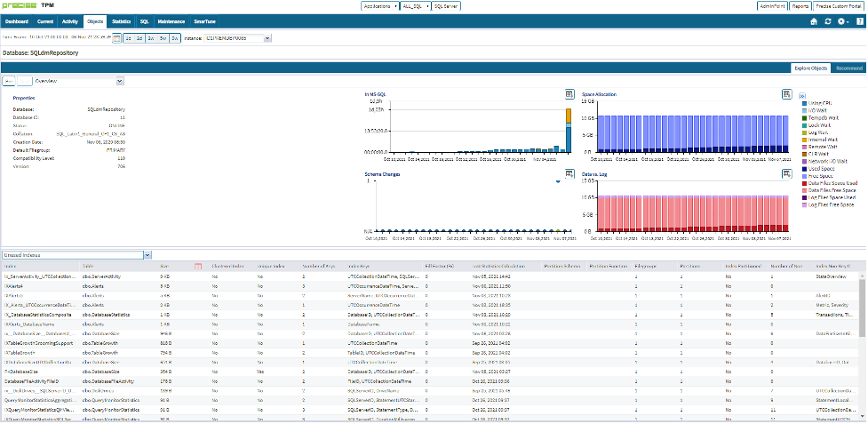Go to the Home icon in the toolbar

click(813, 21)
